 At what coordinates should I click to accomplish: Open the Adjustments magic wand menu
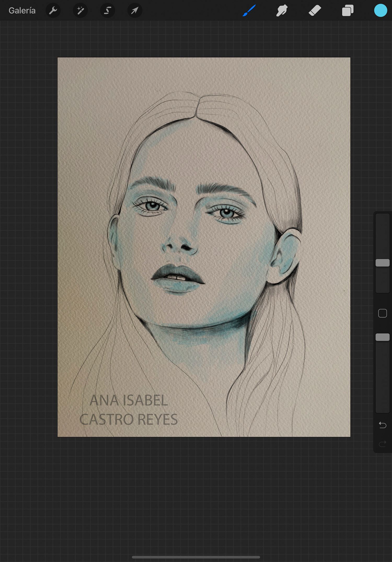click(x=80, y=10)
